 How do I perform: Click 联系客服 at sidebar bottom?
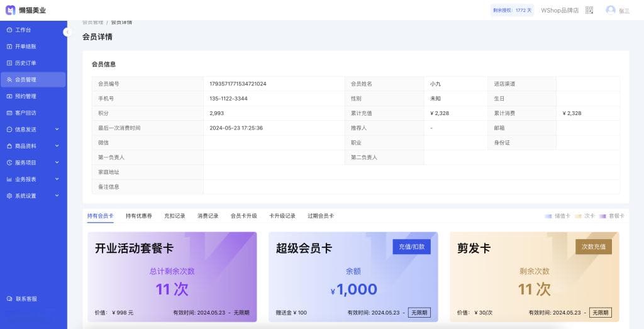(x=26, y=299)
